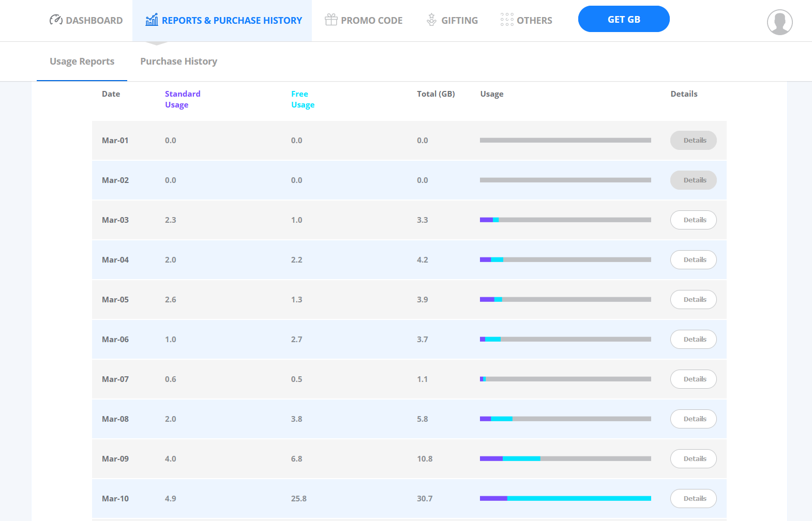Image resolution: width=812 pixels, height=521 pixels.
Task: Expand the OTHERS menu
Action: tap(527, 20)
